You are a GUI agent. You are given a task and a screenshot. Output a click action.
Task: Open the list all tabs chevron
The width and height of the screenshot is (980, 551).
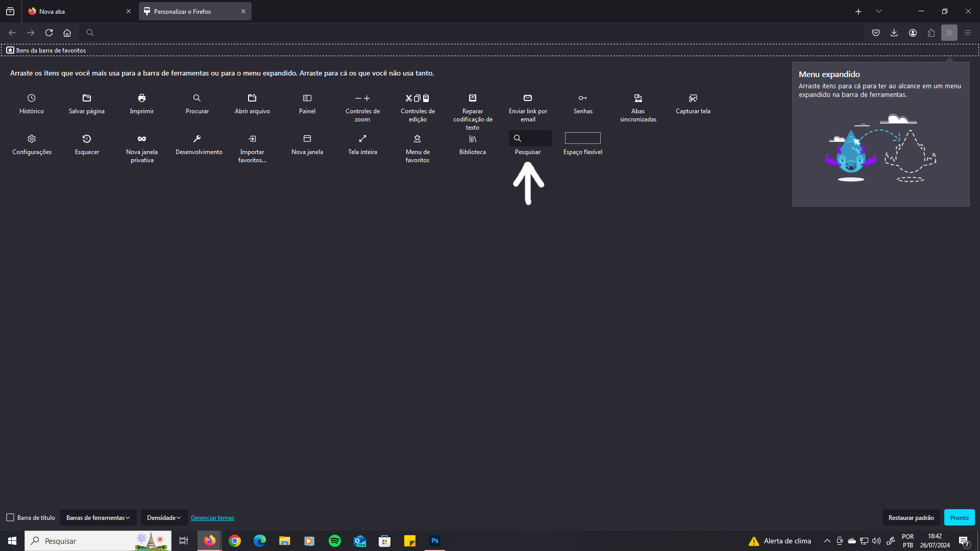pyautogui.click(x=879, y=11)
